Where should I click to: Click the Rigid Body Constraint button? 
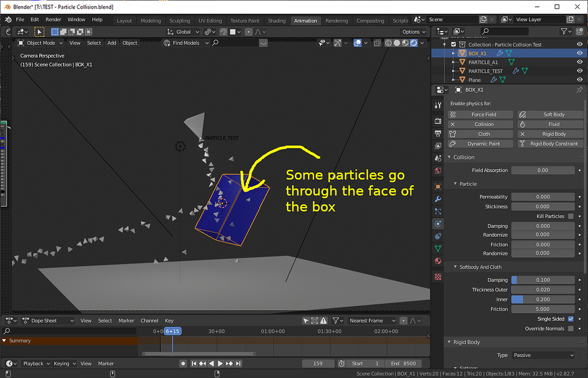pyautogui.click(x=551, y=144)
